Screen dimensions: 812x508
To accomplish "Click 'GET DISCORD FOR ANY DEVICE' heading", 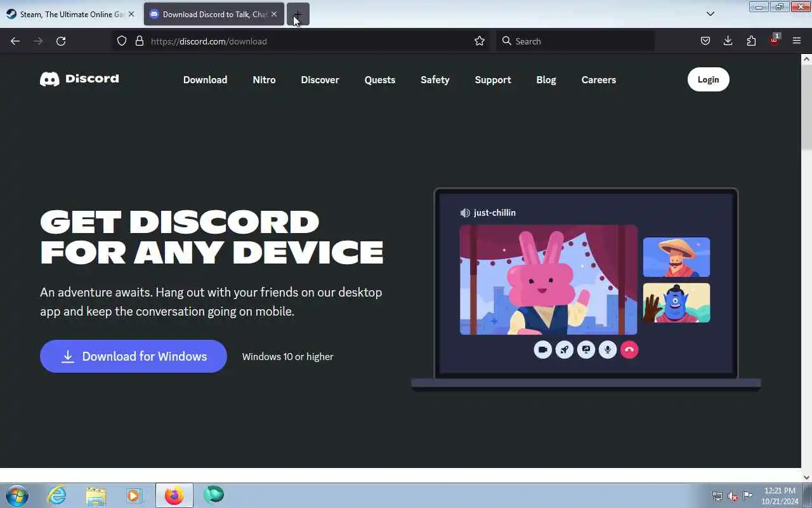I will (212, 237).
